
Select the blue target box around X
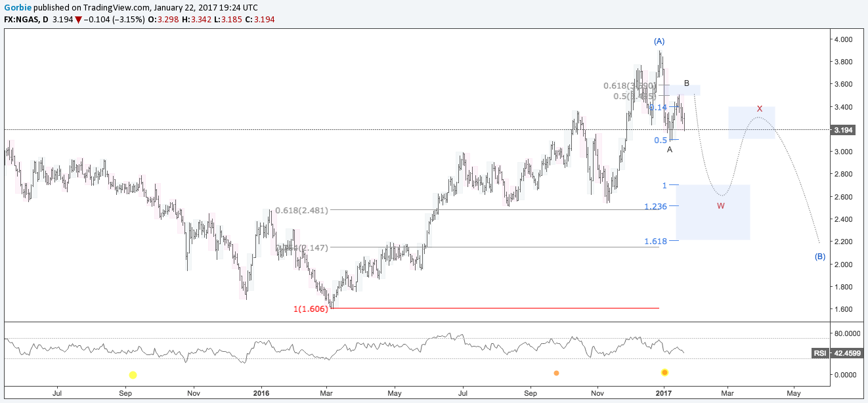(752, 123)
